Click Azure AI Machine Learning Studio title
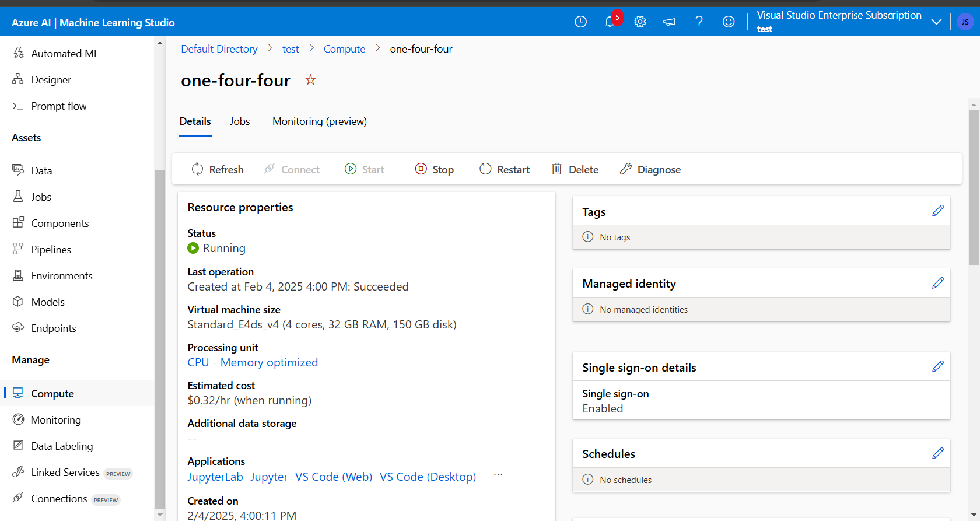The image size is (980, 521). 93,22
